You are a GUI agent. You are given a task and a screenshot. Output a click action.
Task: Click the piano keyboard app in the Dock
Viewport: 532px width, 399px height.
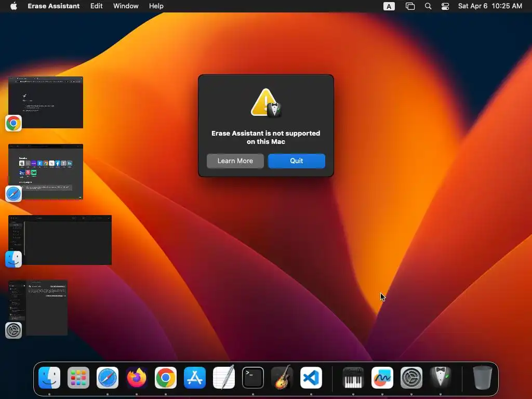coord(353,378)
